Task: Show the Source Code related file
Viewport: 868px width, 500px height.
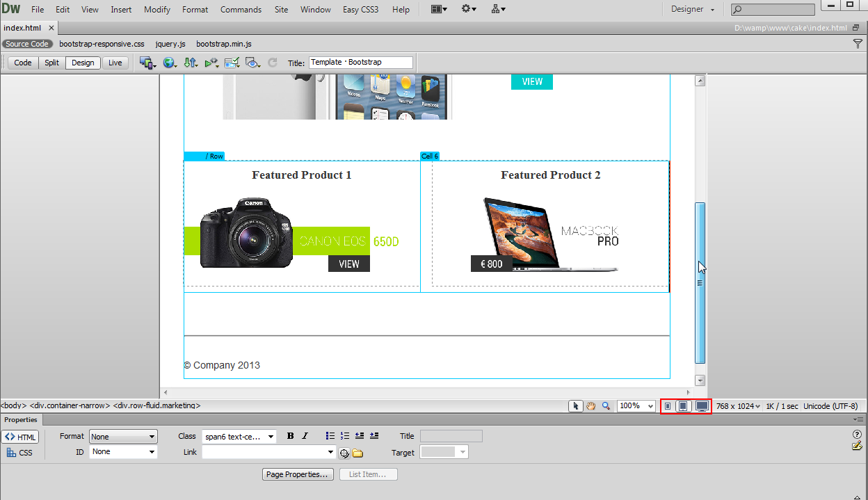Action: 27,44
